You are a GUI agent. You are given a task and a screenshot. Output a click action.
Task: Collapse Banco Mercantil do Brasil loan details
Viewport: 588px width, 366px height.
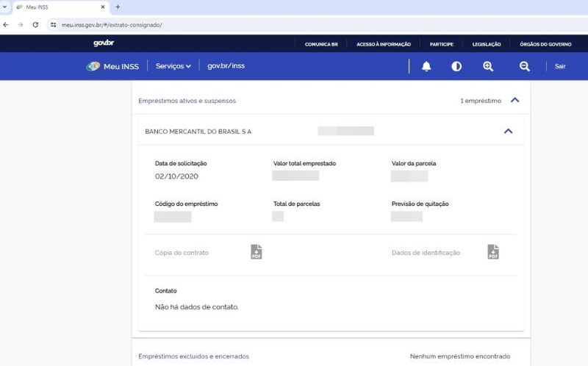point(508,132)
